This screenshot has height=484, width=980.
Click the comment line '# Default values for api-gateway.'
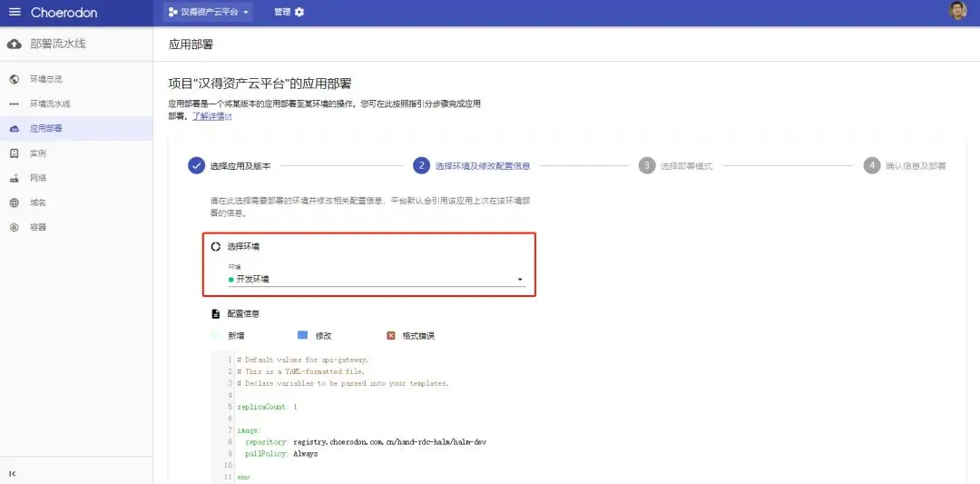tap(303, 360)
